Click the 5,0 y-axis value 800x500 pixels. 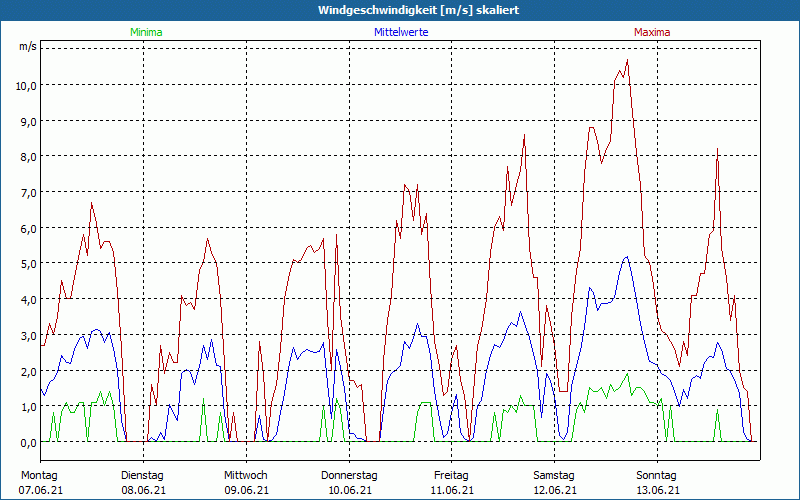coord(29,264)
